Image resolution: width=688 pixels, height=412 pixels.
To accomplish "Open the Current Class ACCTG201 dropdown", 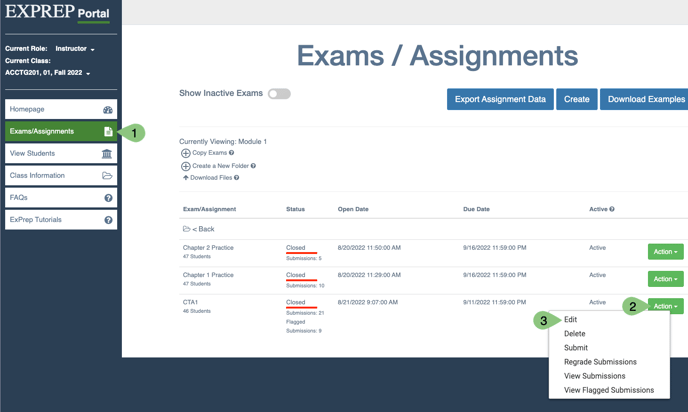I will point(47,73).
